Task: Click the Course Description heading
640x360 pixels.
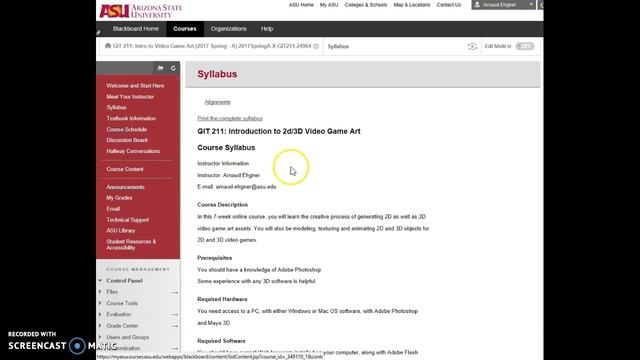Action: (222, 204)
